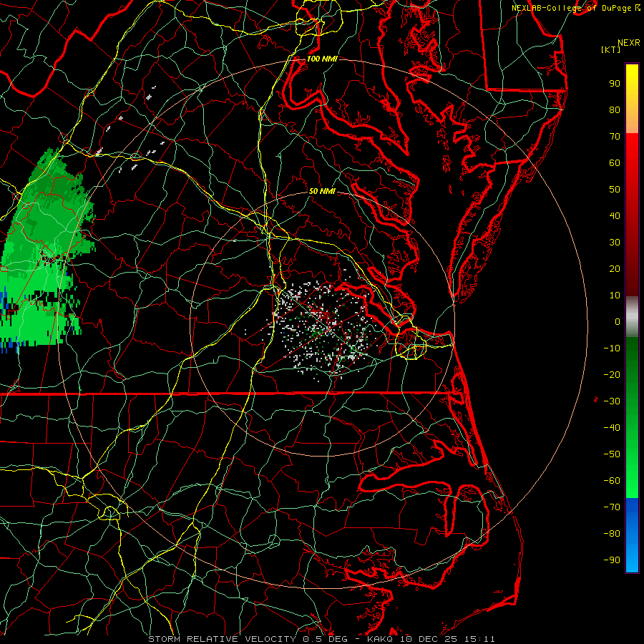644x644 pixels.
Task: Click the 10 value on the color scale
Action: click(615, 296)
